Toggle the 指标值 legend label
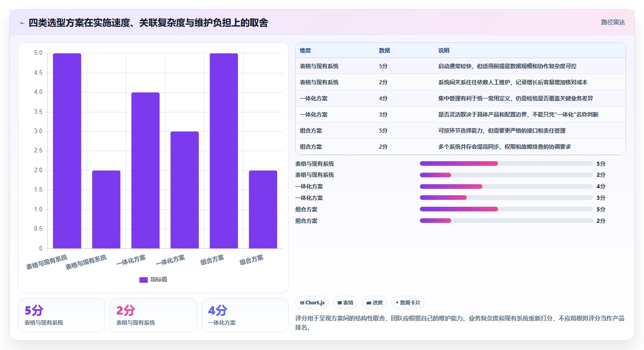644x350 pixels. [159, 280]
